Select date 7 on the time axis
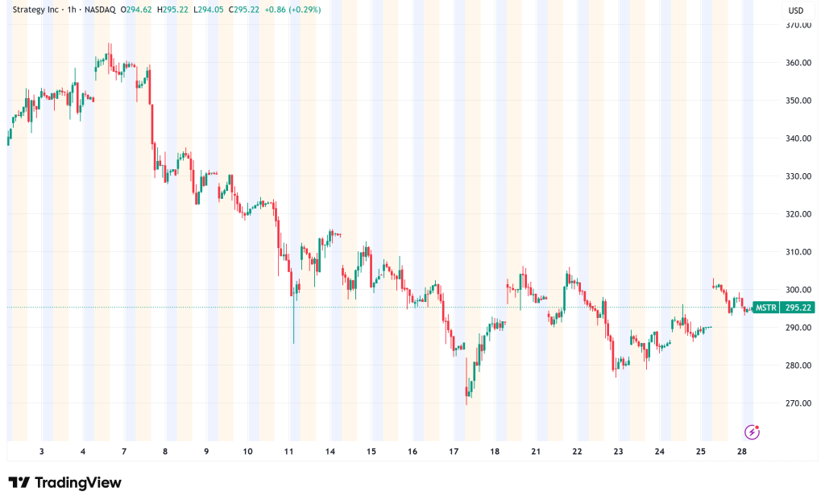Viewport: 825px width, 504px height. (124, 452)
